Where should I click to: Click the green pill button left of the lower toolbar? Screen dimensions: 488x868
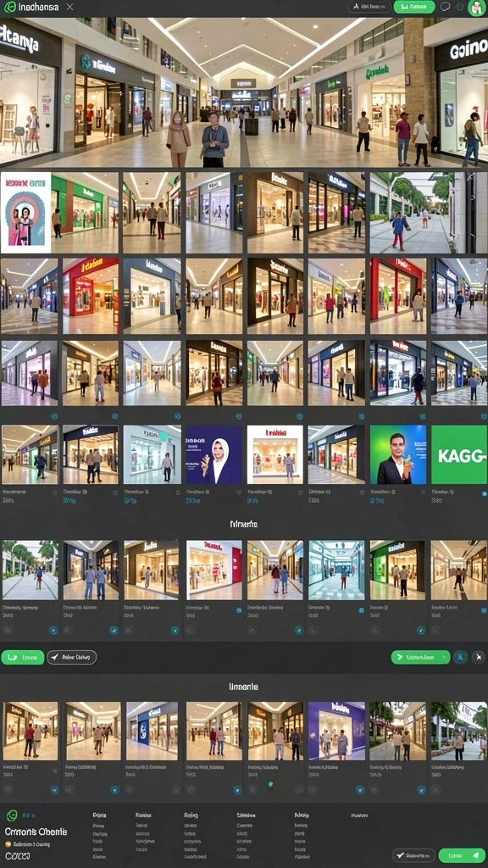23,657
